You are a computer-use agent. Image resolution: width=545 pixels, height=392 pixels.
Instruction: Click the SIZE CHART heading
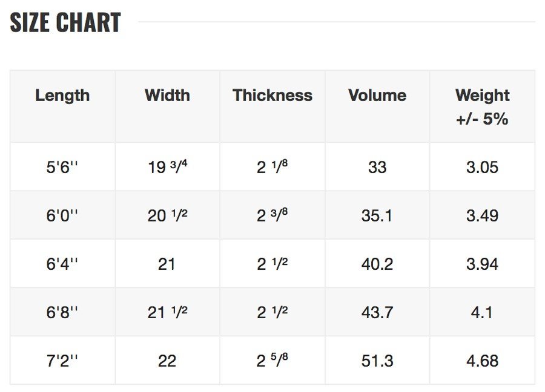[x=65, y=22]
